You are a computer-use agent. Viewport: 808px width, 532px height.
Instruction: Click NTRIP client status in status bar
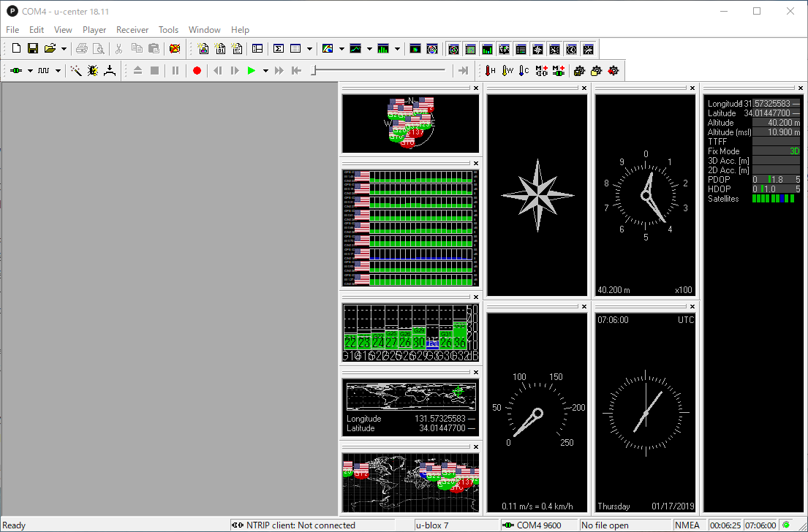301,525
